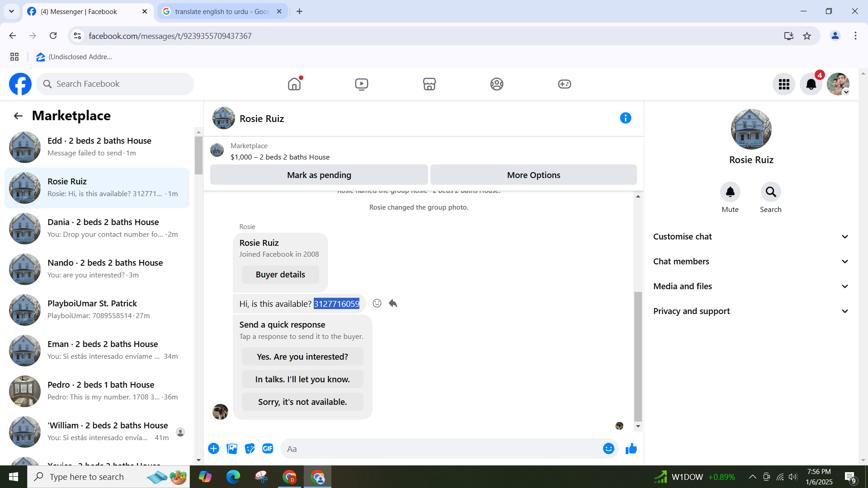Open the GIF picker icon

tap(268, 449)
